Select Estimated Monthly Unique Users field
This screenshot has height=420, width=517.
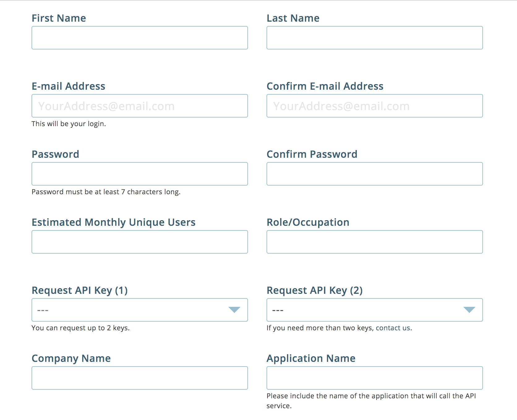pos(140,242)
